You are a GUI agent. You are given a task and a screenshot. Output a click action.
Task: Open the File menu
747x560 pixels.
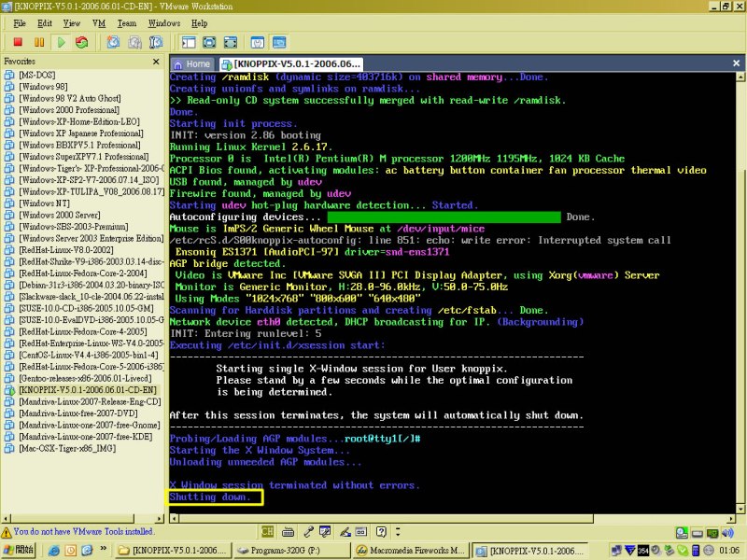[x=20, y=23]
